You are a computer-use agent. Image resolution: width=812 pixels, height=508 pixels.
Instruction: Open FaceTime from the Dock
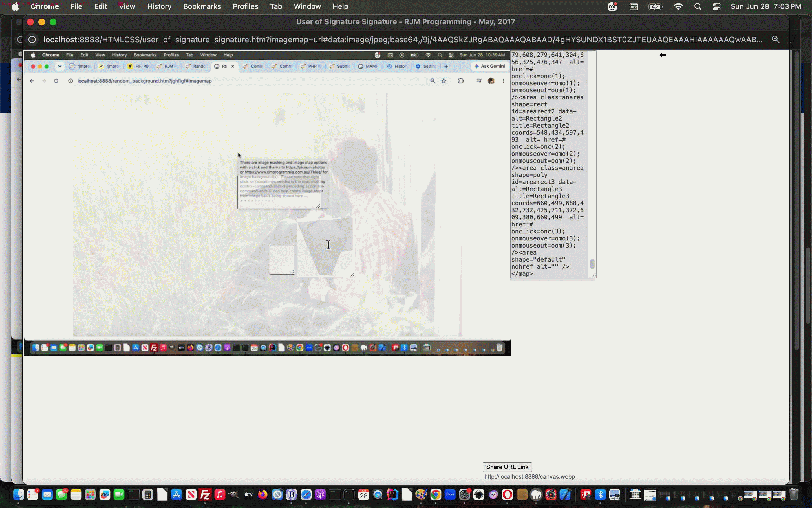119,494
